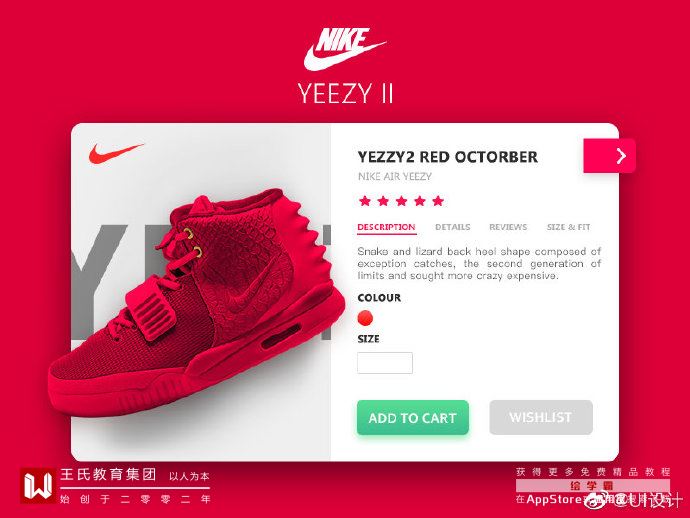
Task: Switch to the Size & Fit tab
Action: pyautogui.click(x=568, y=227)
